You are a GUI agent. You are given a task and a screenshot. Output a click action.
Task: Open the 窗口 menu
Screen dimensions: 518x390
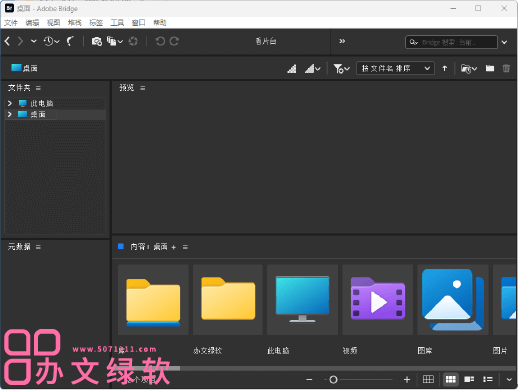(138, 23)
